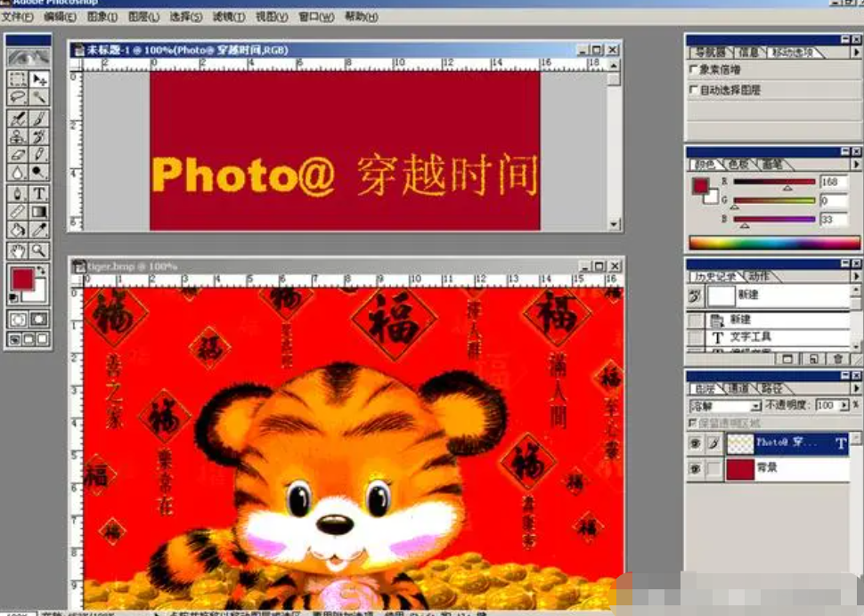Select the Lasso tool
Screen dimensions: 864x616
point(18,98)
